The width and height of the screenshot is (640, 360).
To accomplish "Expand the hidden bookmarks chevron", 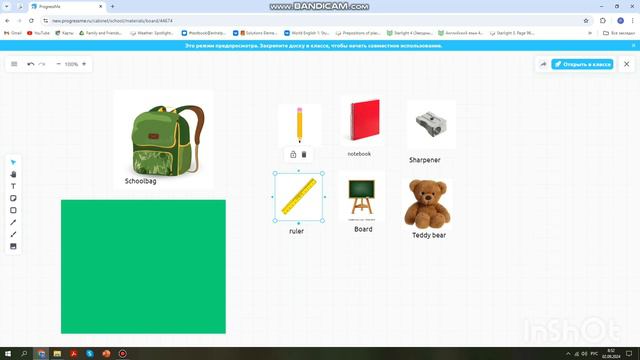I will pyautogui.click(x=590, y=33).
